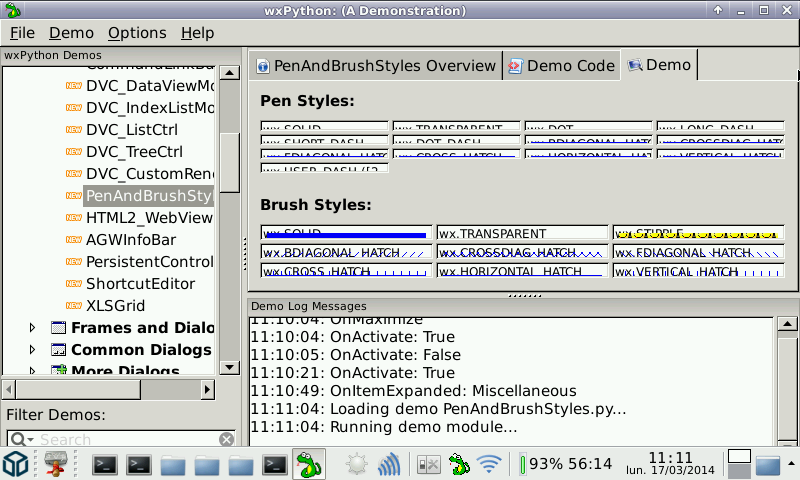Select the PenAndBrushStyles tree item
This screenshot has height=480, width=800.
click(x=148, y=195)
